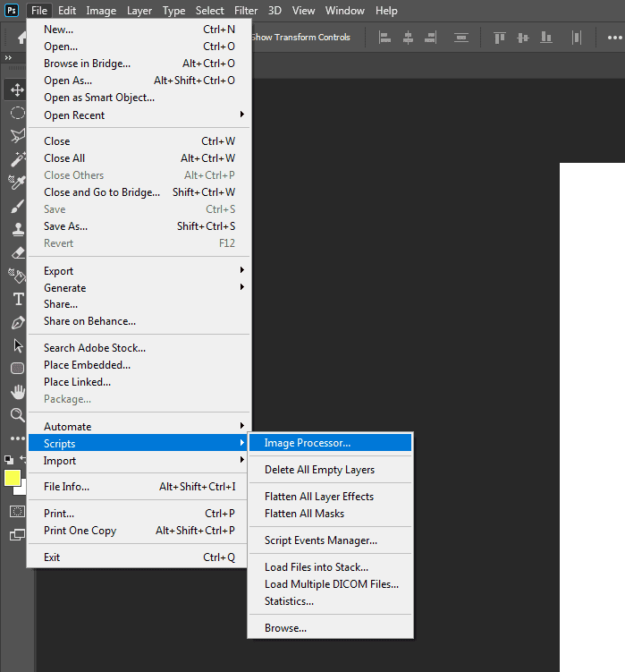Select the Move tool
Image resolution: width=625 pixels, height=672 pixels.
(17, 90)
